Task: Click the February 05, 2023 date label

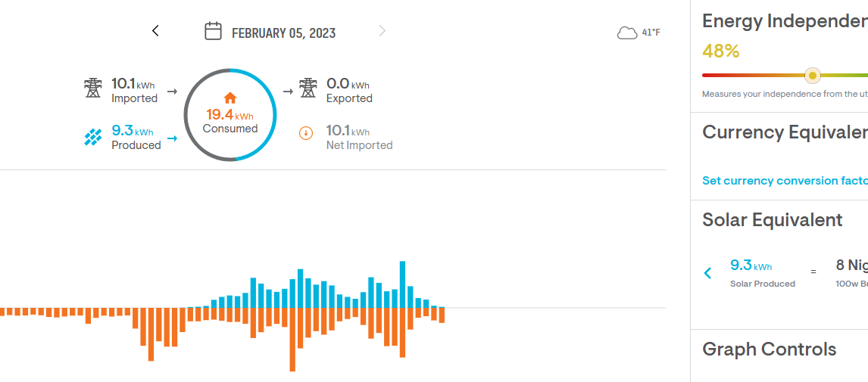Action: pos(283,33)
